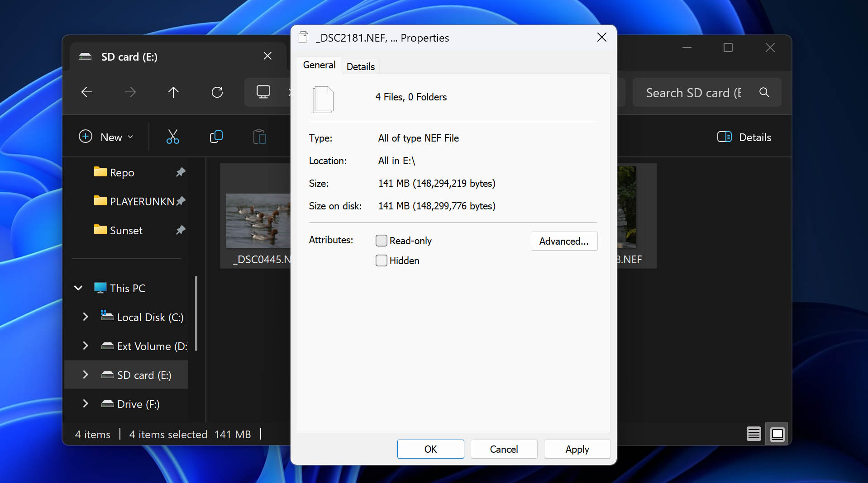868x483 pixels.
Task: Expand the Local Disk (C:) tree node
Action: click(86, 317)
